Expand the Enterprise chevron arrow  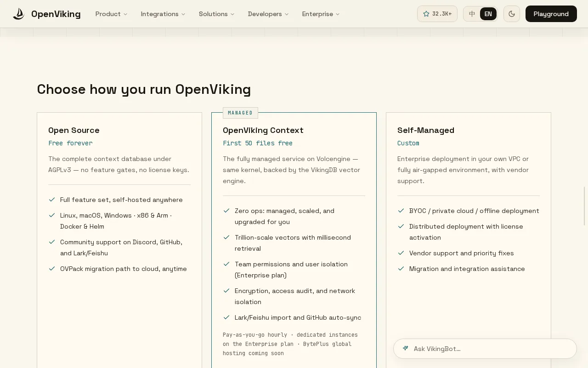point(338,14)
